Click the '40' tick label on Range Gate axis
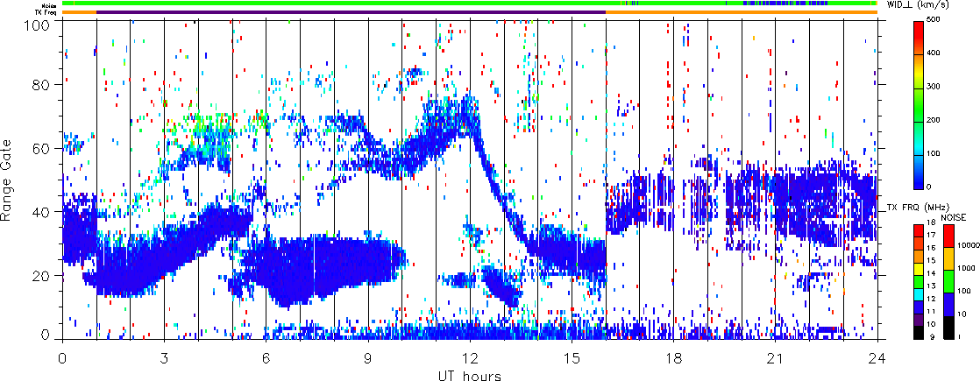The width and height of the screenshot is (980, 381). tap(43, 212)
